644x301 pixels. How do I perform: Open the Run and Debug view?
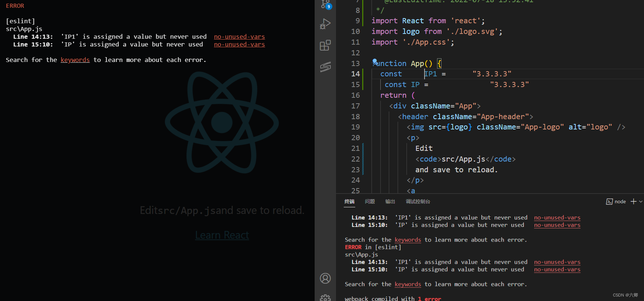coord(325,24)
